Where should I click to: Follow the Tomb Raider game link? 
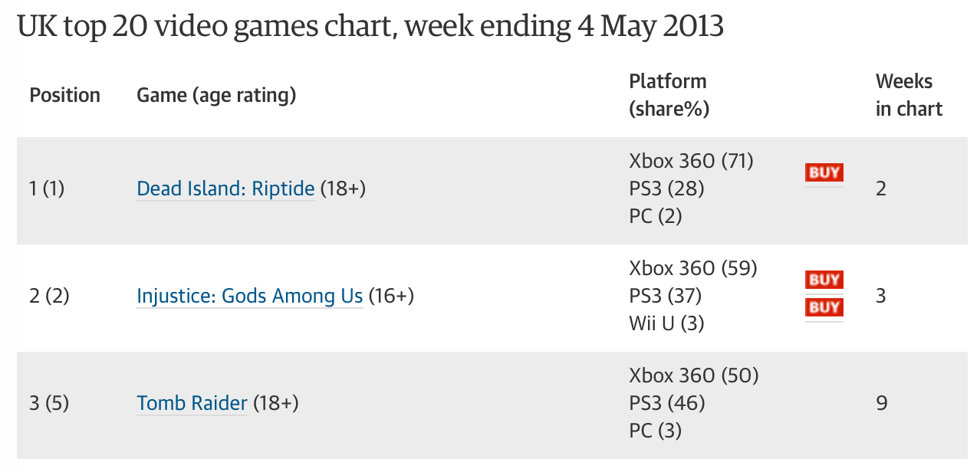tap(192, 403)
